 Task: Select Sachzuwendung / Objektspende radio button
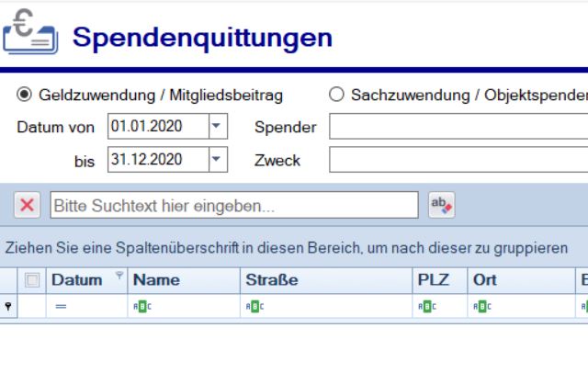(x=336, y=95)
